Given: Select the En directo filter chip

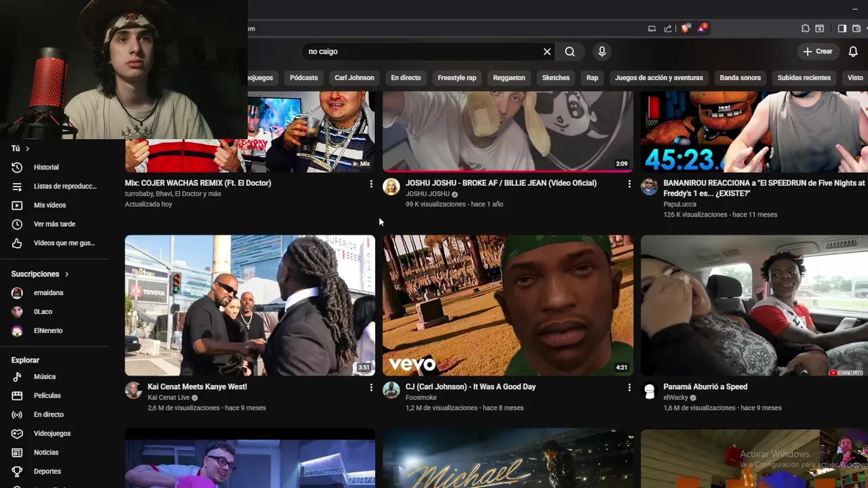Looking at the screenshot, I should 406,78.
